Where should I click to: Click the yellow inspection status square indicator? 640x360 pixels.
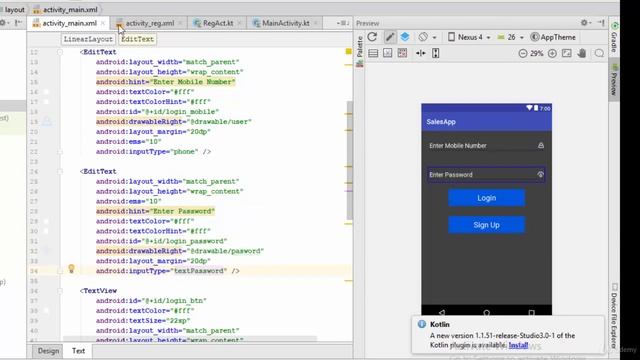(348, 51)
